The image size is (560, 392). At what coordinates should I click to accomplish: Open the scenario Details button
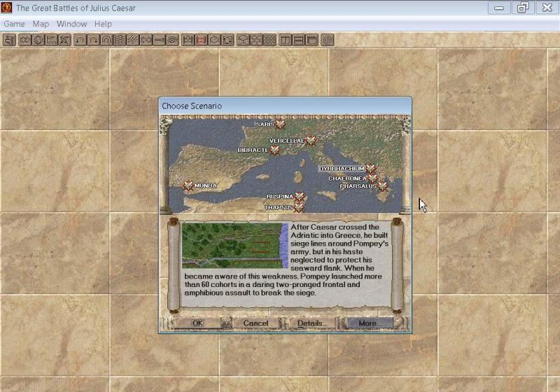pos(312,323)
